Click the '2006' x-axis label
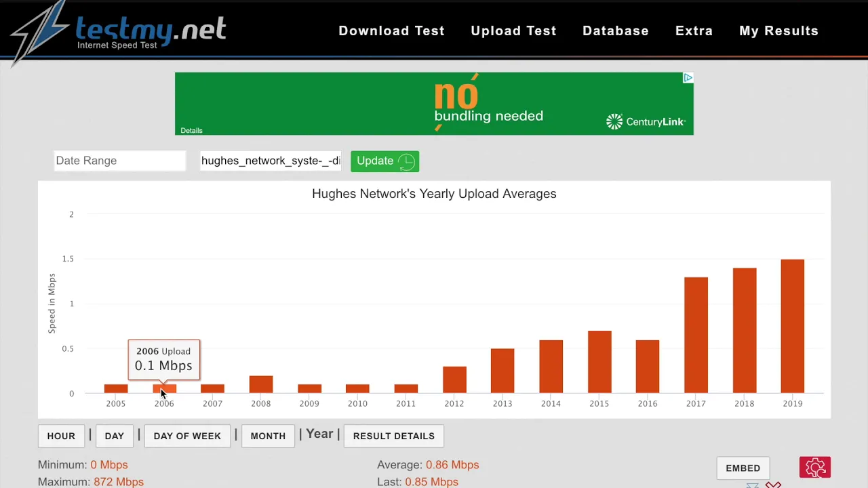Viewport: 868px width, 488px height. pyautogui.click(x=164, y=403)
